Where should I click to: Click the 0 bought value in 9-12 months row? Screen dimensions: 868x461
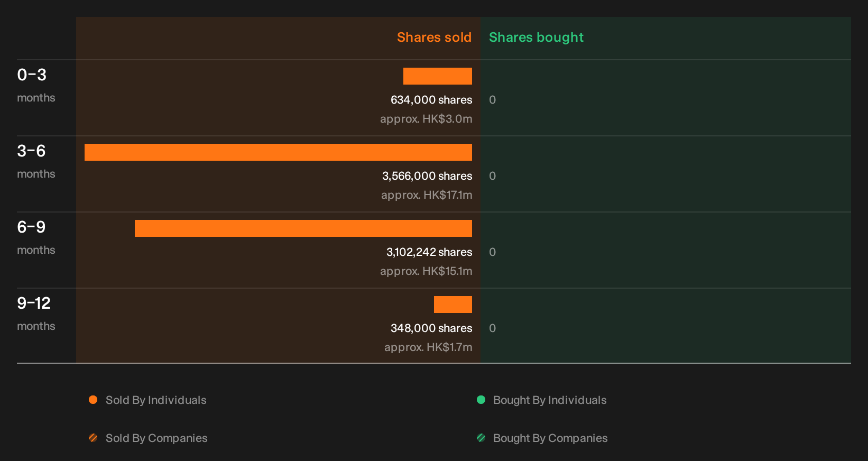(x=492, y=328)
